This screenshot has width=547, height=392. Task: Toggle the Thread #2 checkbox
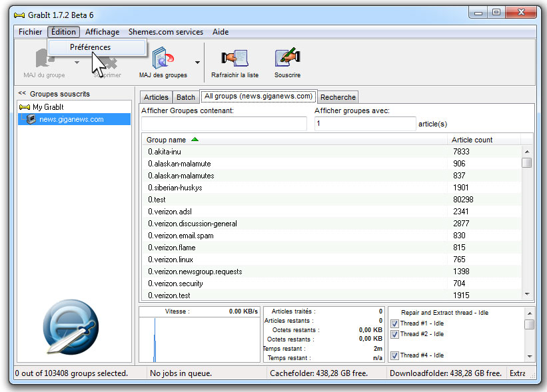click(x=394, y=334)
